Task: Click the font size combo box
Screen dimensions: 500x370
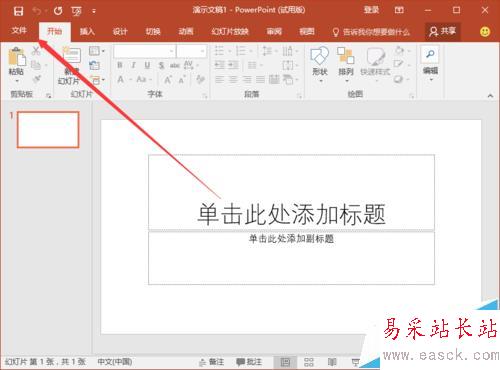Action: tap(191, 51)
